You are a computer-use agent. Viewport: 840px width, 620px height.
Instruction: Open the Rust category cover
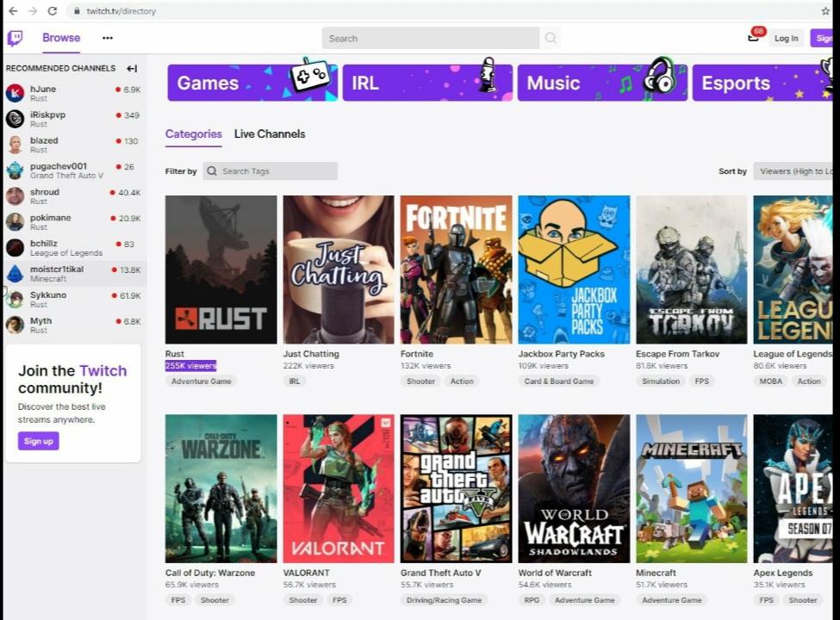[x=221, y=270]
